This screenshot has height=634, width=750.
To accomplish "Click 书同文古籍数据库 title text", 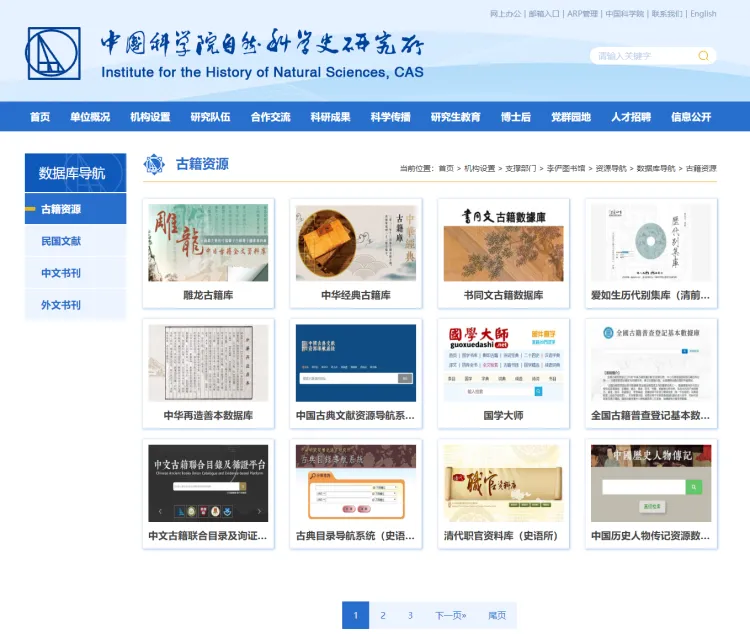I will [504, 295].
